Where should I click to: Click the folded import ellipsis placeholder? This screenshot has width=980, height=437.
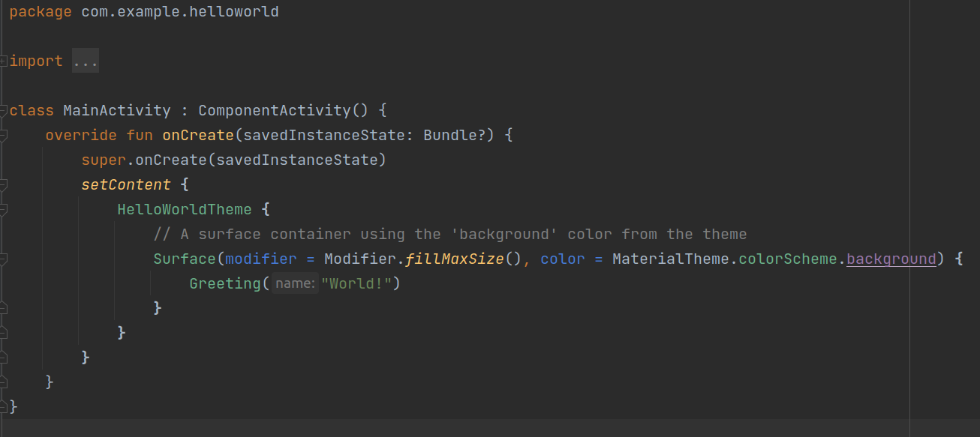(x=86, y=61)
